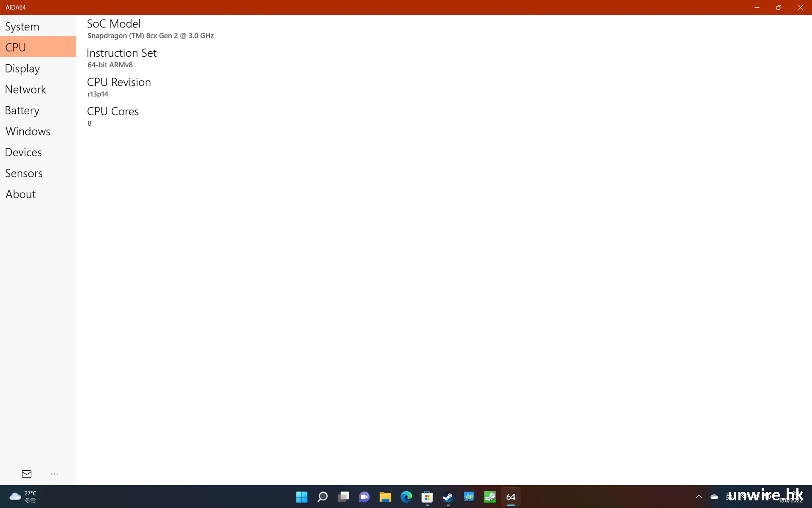Expand the system tray hidden icons chevron
Screen dimensions: 812x508
point(699,497)
